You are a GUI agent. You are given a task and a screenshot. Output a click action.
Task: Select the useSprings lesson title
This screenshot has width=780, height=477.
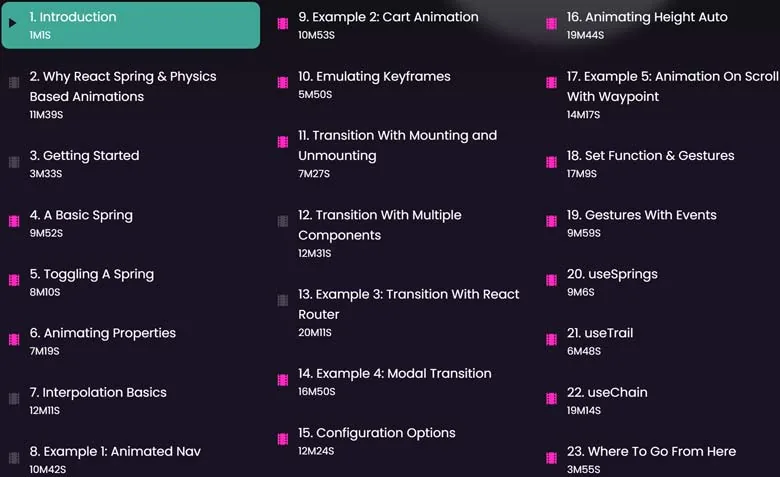click(612, 274)
